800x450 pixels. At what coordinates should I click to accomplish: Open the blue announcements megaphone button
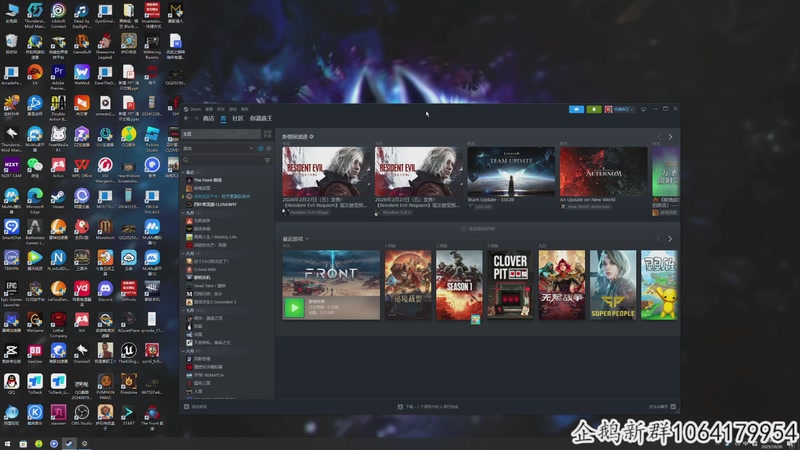point(576,109)
